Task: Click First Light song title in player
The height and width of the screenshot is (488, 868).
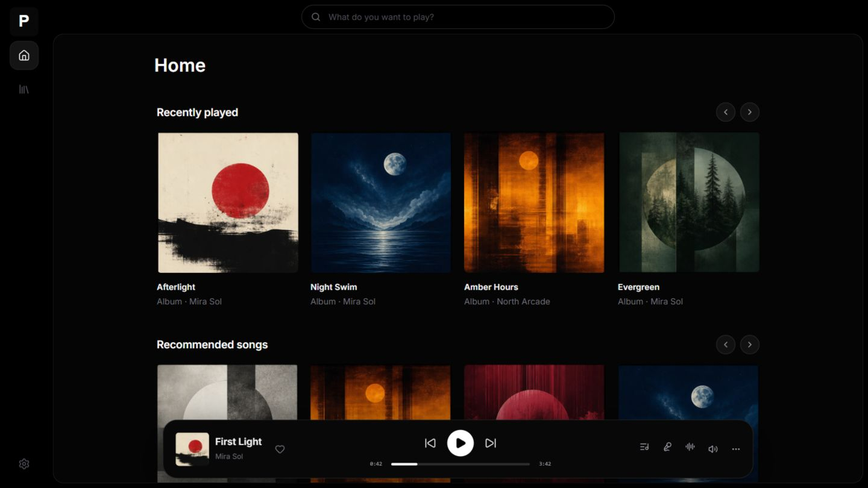Action: 239,442
